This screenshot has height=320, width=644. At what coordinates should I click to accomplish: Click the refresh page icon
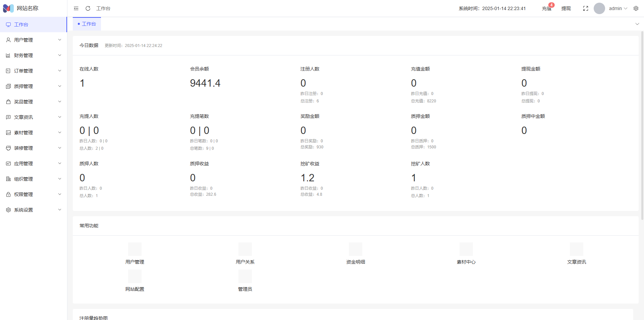[88, 8]
